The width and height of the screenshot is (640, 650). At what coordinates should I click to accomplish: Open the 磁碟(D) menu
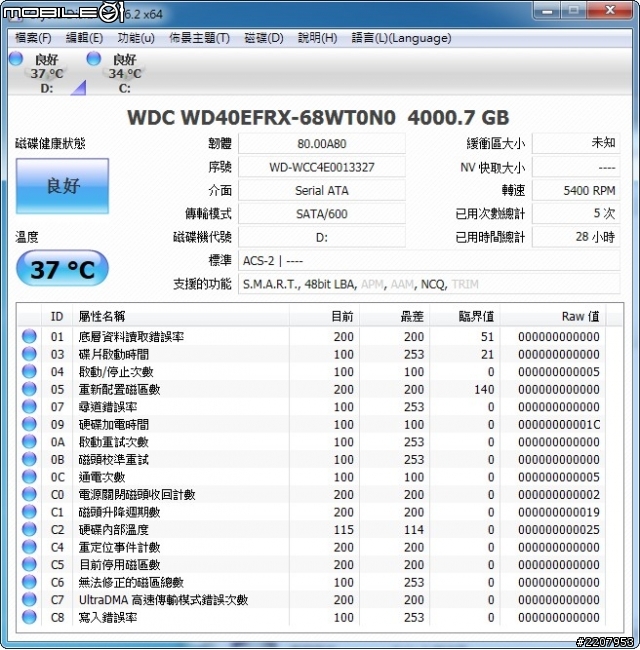pos(264,38)
